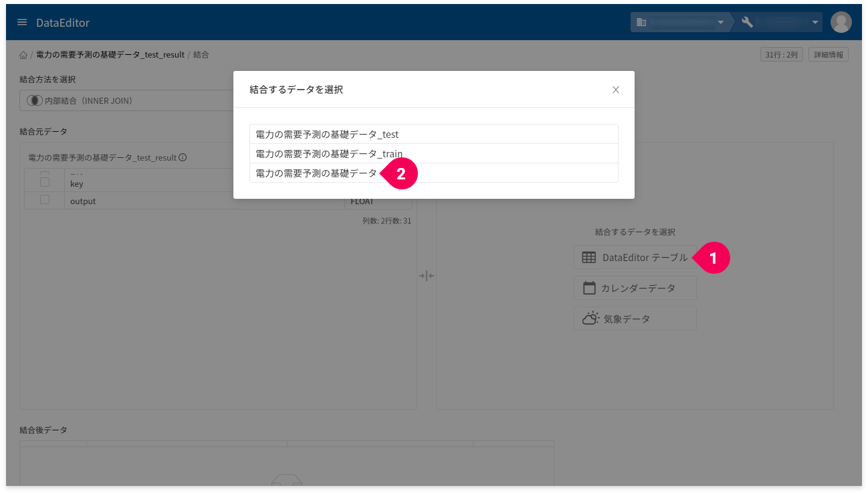Open the user avatar account menu

pyautogui.click(x=841, y=22)
